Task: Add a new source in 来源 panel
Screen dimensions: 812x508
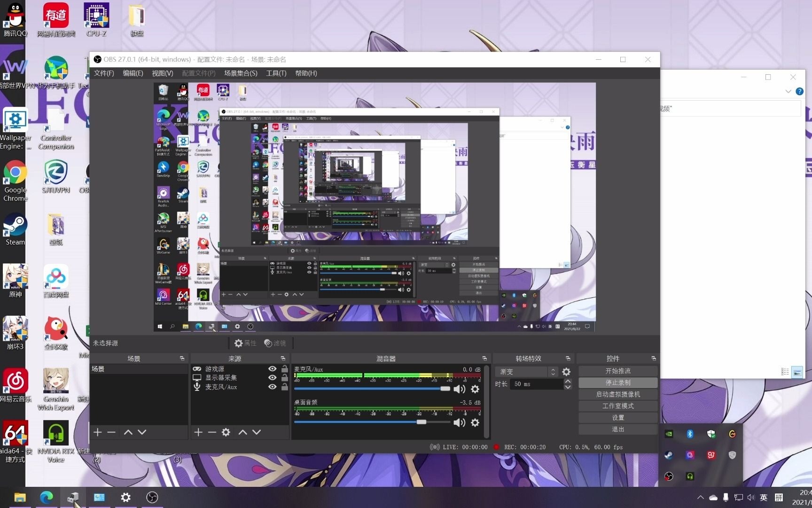Action: (198, 432)
